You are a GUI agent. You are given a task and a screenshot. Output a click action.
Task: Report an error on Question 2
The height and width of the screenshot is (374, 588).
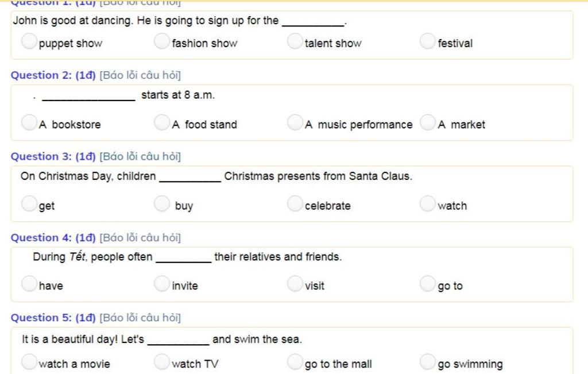140,75
